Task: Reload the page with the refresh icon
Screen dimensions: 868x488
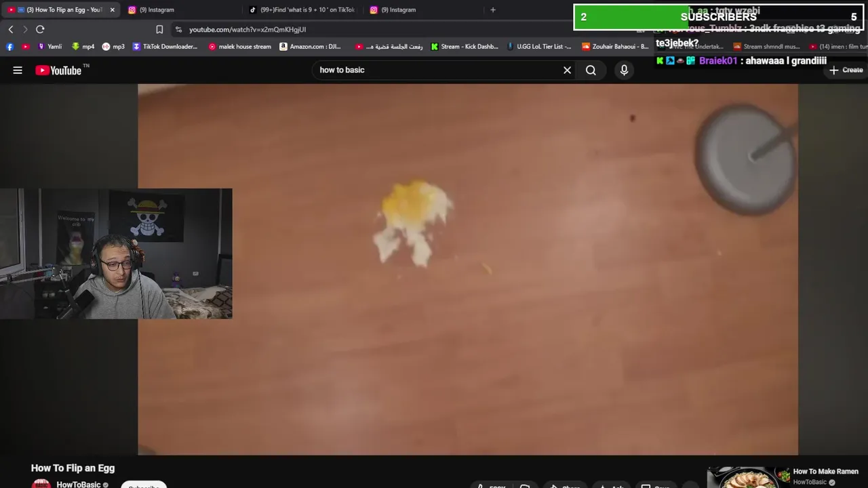Action: click(x=40, y=29)
